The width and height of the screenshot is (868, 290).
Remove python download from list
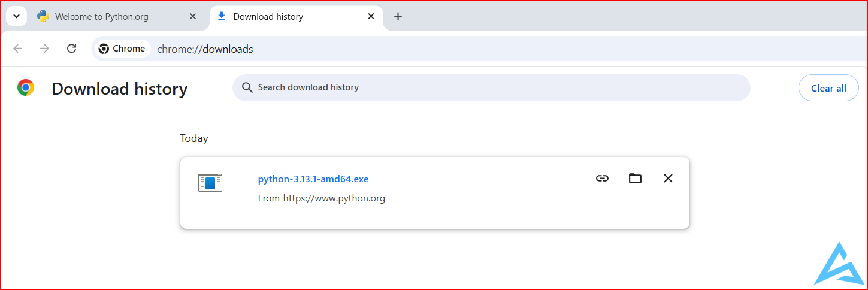pos(668,178)
